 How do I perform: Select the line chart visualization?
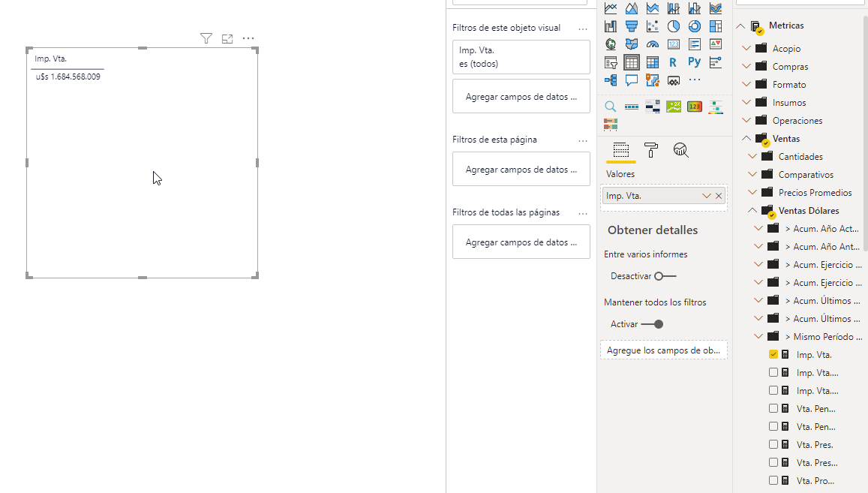click(x=611, y=8)
